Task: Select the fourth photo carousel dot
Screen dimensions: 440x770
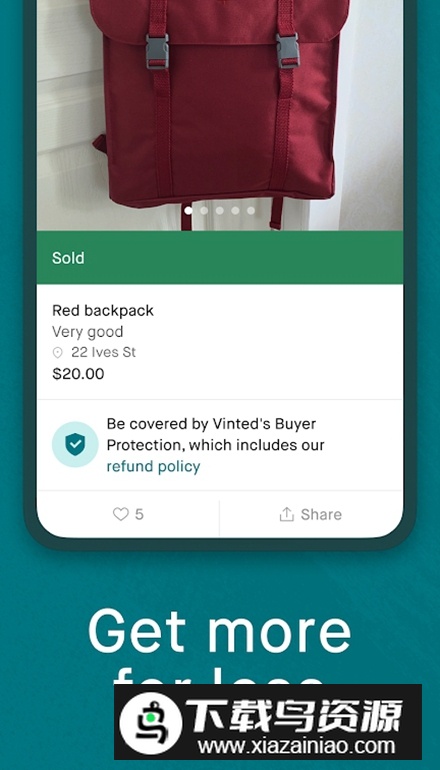Action: click(x=235, y=210)
